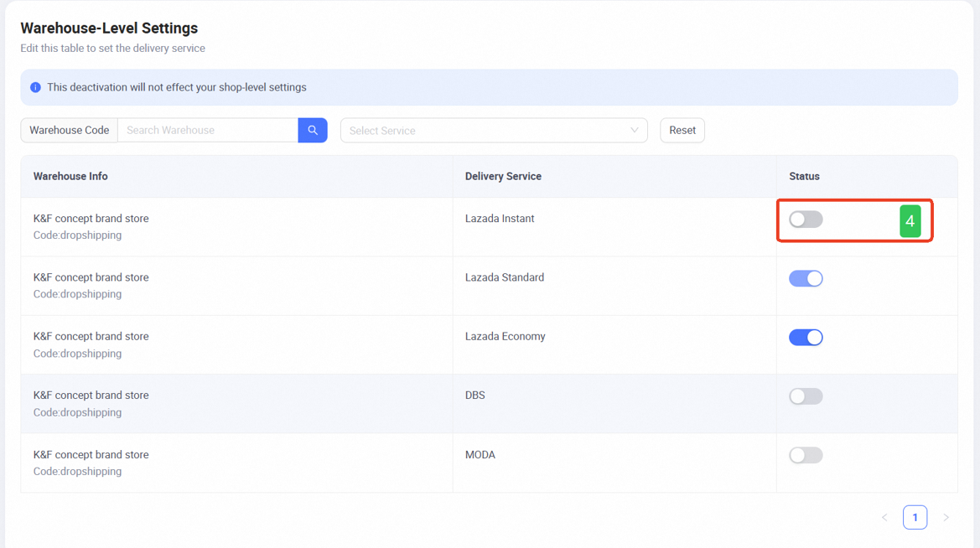Image resolution: width=980 pixels, height=548 pixels.
Task: Disable the Lazada Standard toggle
Action: (806, 277)
